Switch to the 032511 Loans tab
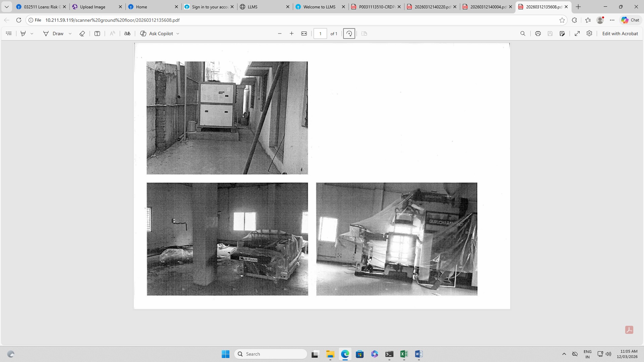 (42, 7)
